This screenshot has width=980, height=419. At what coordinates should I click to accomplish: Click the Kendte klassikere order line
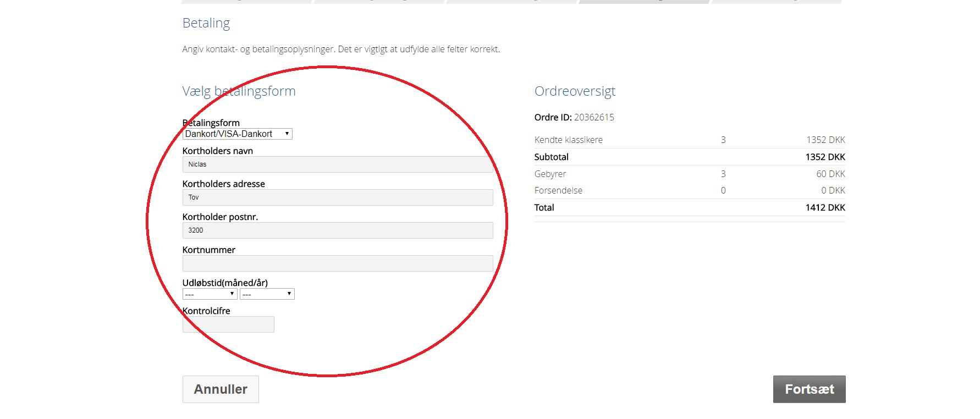(x=568, y=140)
